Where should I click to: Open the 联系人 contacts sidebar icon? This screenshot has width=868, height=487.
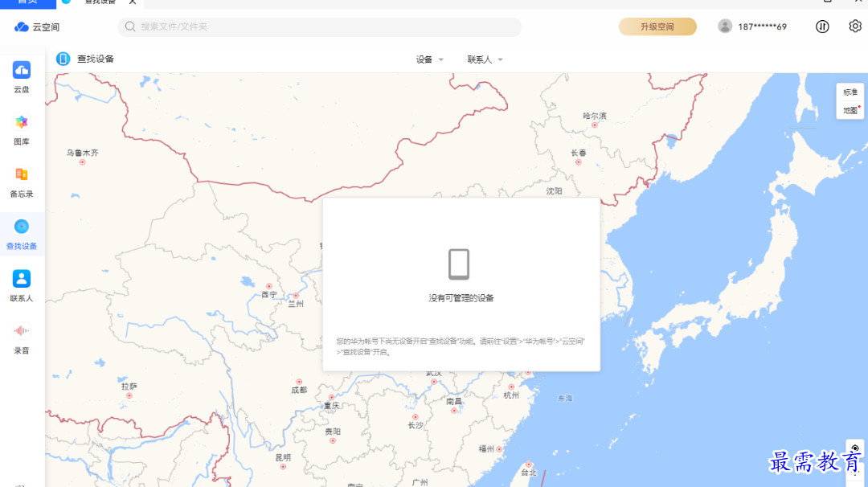coord(22,278)
